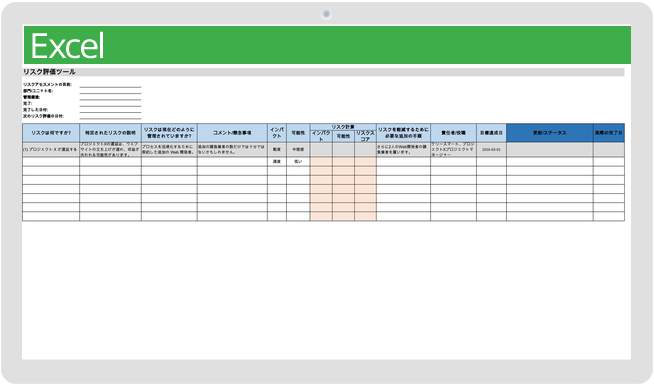
Task: Select the 特定されたリスクの説明 column header
Action: pos(111,133)
